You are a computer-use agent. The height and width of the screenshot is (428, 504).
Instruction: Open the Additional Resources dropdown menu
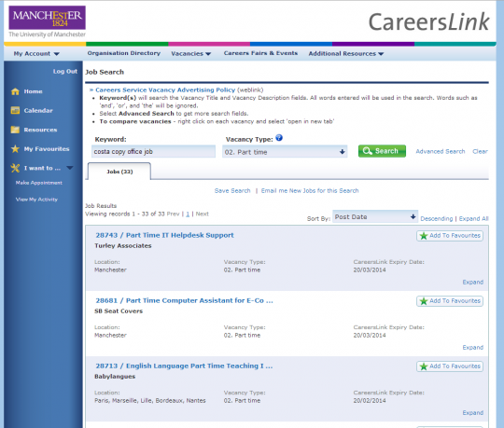[x=346, y=54]
